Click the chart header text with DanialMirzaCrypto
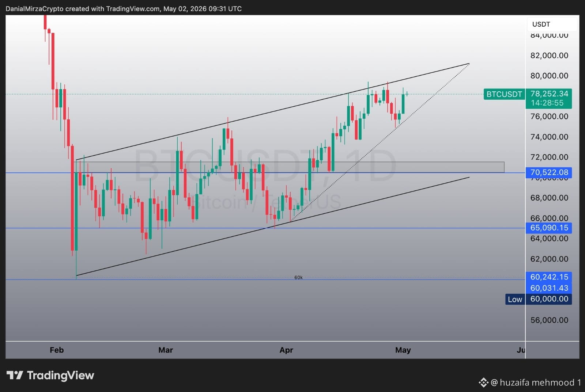The width and height of the screenshot is (585, 392). click(124, 9)
